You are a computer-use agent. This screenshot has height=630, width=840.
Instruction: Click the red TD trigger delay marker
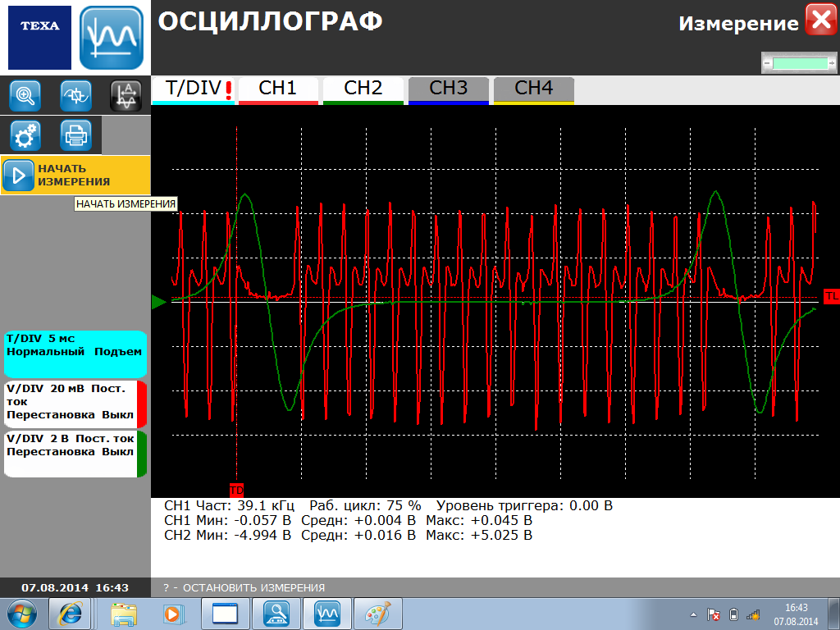click(x=236, y=490)
